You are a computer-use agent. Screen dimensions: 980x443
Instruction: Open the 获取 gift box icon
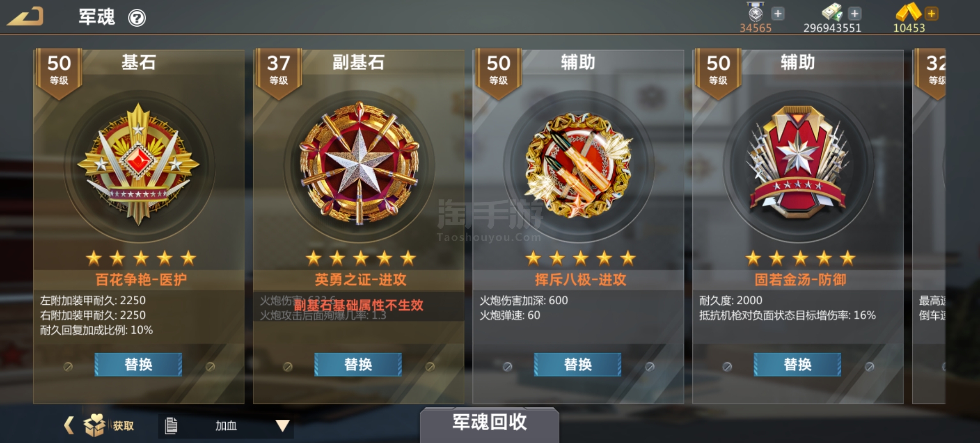click(94, 425)
